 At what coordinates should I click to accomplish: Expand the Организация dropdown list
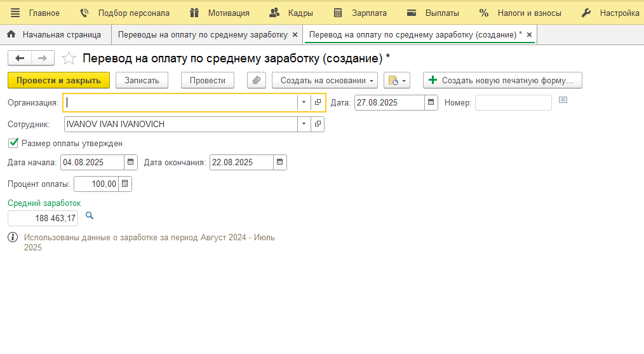[304, 102]
